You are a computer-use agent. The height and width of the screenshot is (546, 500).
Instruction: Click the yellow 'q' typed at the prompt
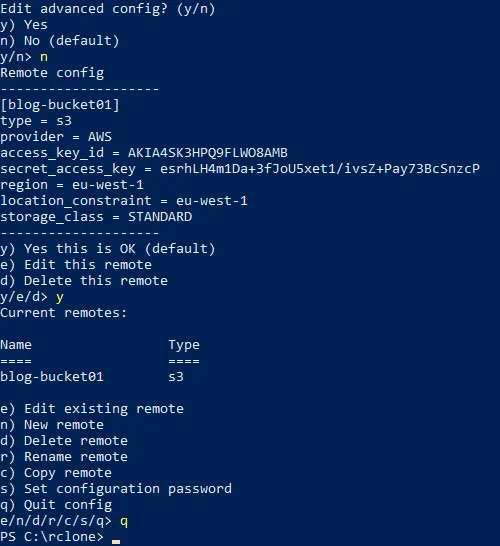[124, 522]
